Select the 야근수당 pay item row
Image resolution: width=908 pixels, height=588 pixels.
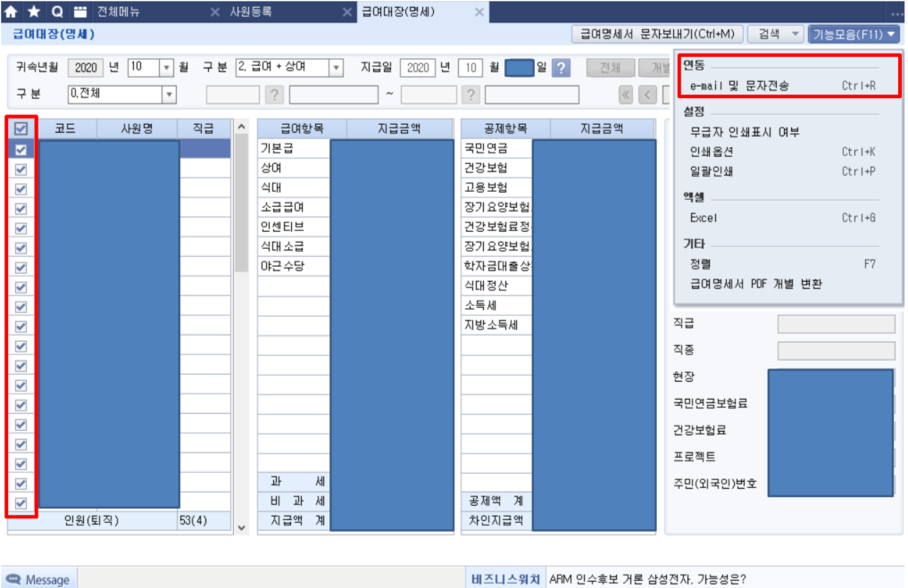[x=294, y=266]
